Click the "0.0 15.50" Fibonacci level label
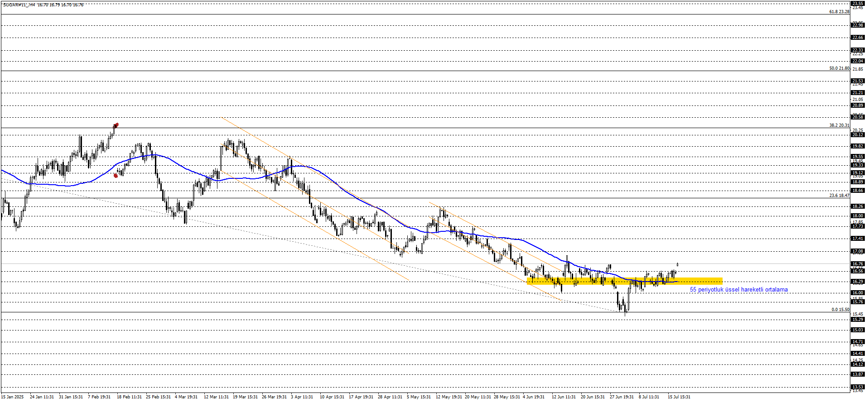Viewport: 868px width, 402px height. click(840, 310)
